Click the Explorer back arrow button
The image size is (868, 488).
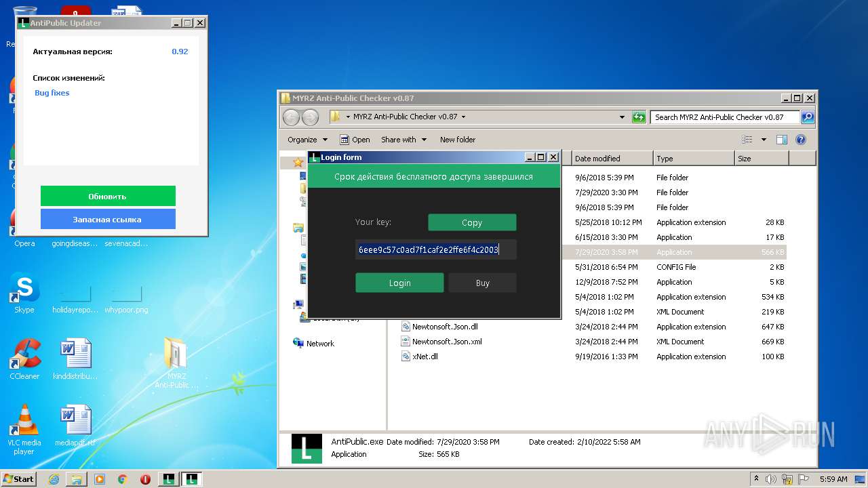click(x=292, y=117)
